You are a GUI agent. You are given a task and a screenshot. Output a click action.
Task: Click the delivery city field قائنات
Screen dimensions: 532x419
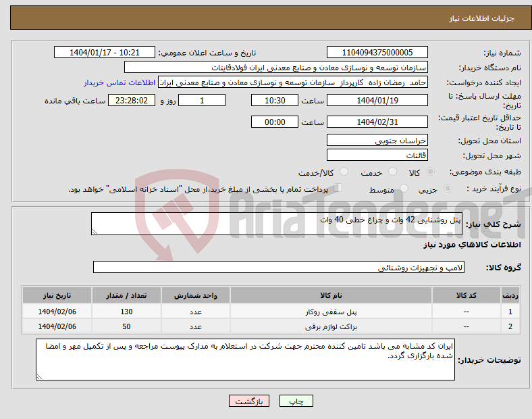(377, 155)
